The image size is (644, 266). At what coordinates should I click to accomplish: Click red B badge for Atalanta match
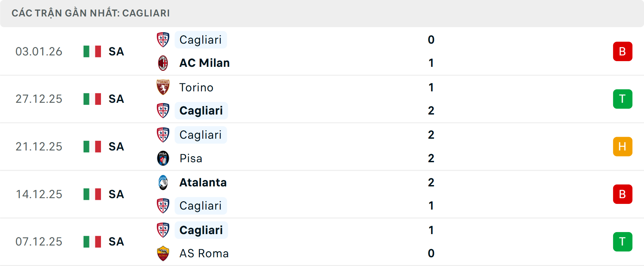coord(623,194)
